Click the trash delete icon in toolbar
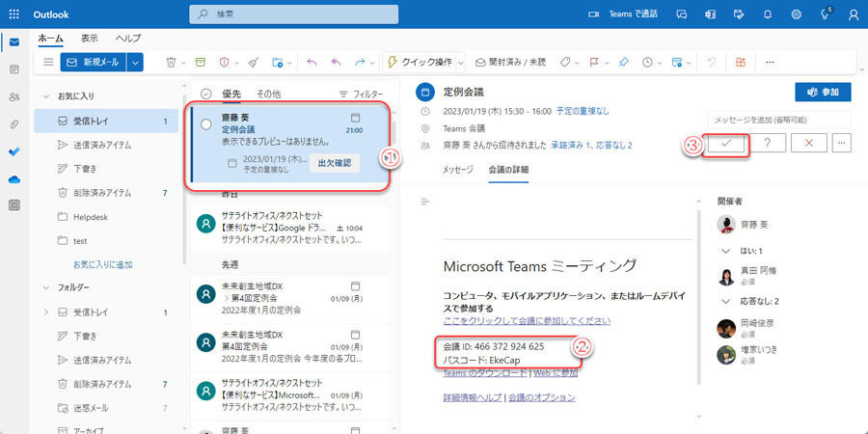The width and height of the screenshot is (868, 434). 171,63
